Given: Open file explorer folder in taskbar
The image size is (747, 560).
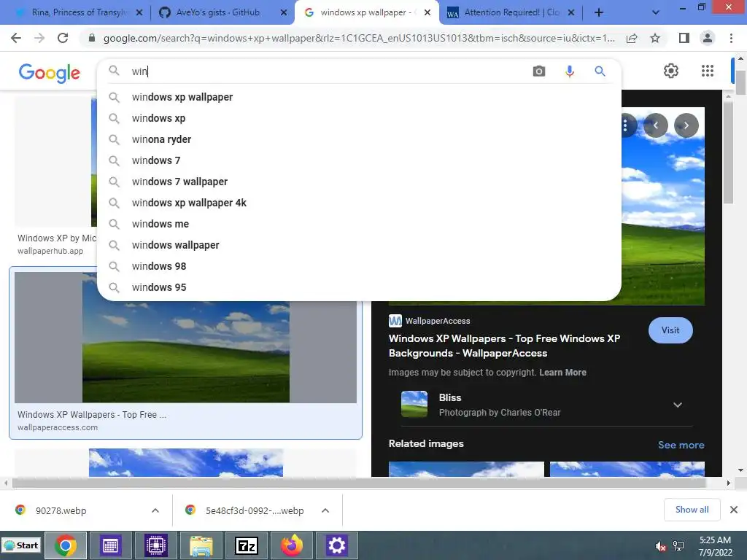Looking at the screenshot, I should click(201, 545).
